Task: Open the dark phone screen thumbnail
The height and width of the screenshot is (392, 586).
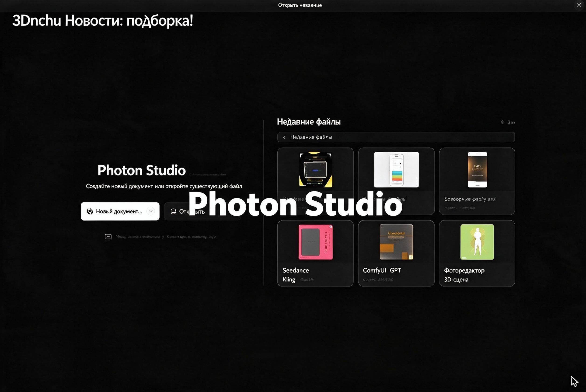Action: coord(477,169)
